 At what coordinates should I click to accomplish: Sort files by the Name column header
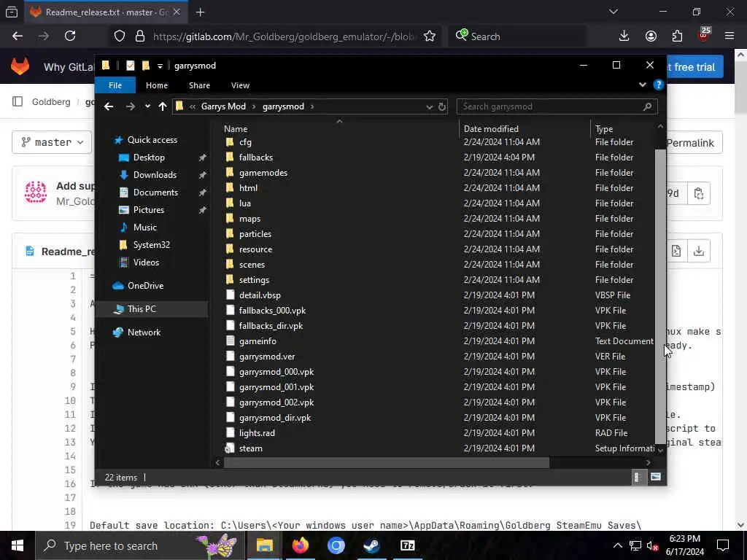236,128
